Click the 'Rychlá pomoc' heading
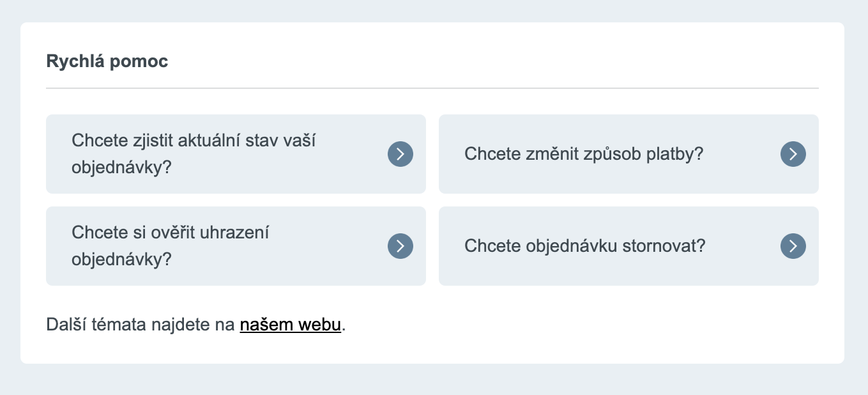The height and width of the screenshot is (395, 868). click(107, 61)
